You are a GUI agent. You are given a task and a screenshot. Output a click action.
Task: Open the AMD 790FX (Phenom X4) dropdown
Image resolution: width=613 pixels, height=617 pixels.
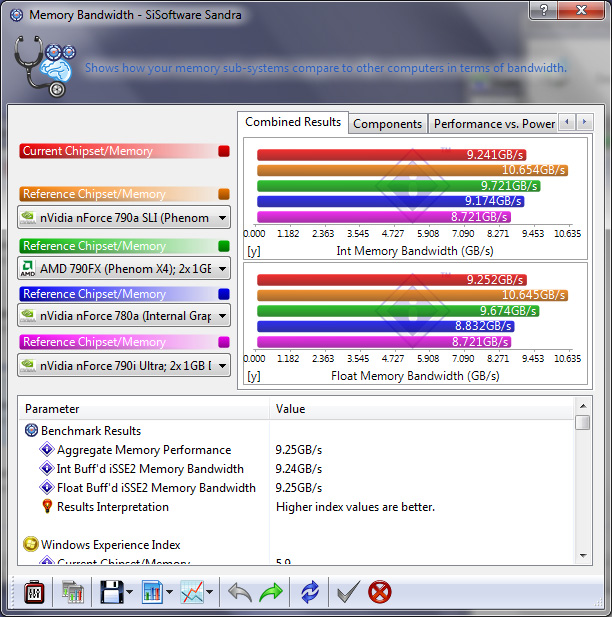(x=124, y=269)
